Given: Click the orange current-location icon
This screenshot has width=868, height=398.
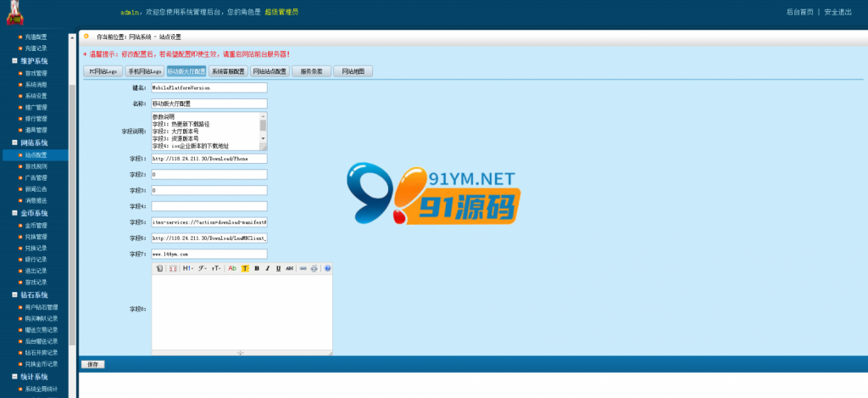Looking at the screenshot, I should coord(86,36).
